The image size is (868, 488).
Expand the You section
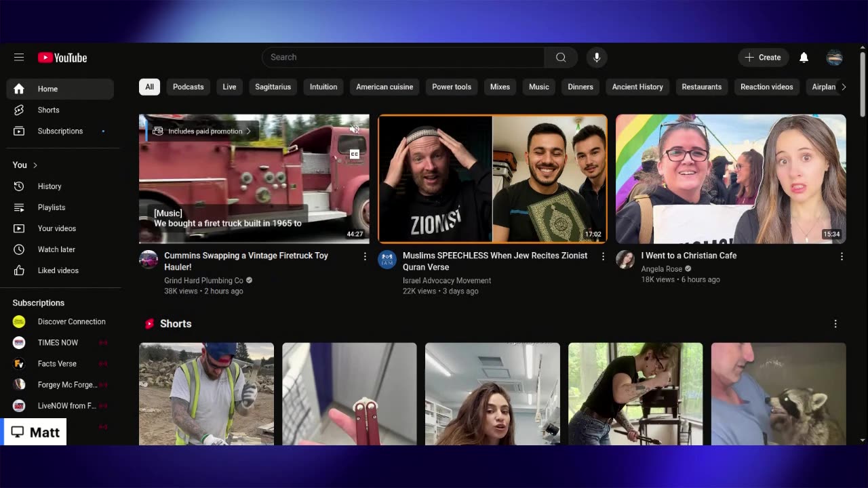[x=25, y=165]
